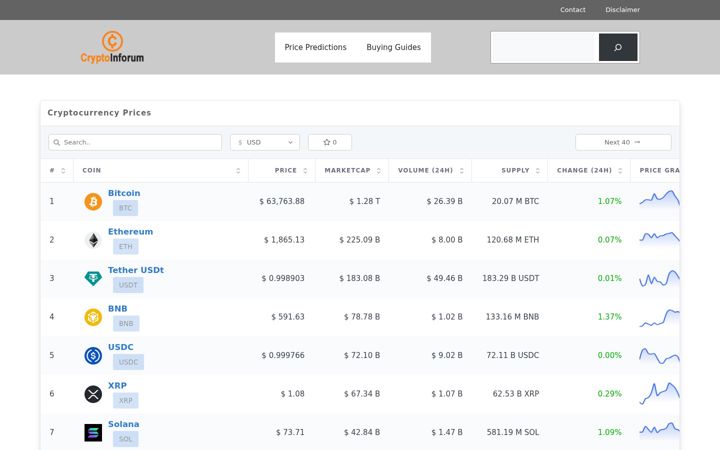The height and width of the screenshot is (450, 720).
Task: Click BNB supply 133.16 M BNB
Action: tap(512, 317)
